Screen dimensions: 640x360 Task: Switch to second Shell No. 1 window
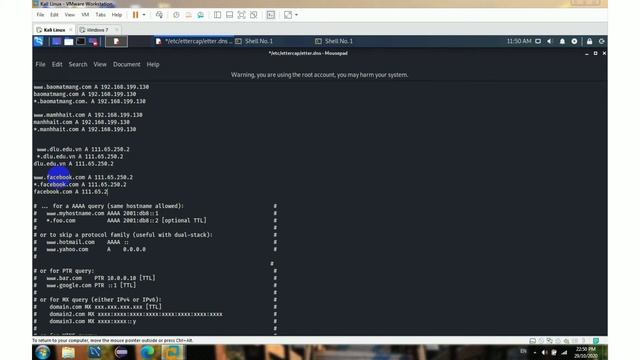(x=334, y=41)
